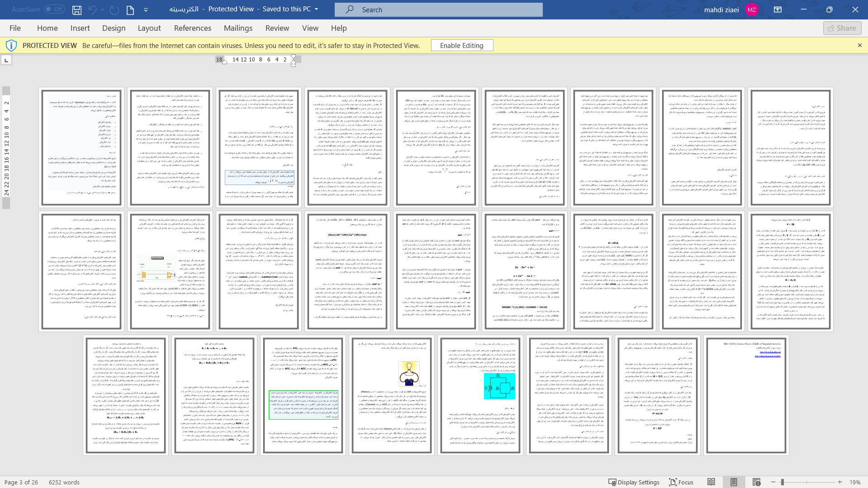
Task: Open Display Settings in status bar
Action: click(634, 482)
